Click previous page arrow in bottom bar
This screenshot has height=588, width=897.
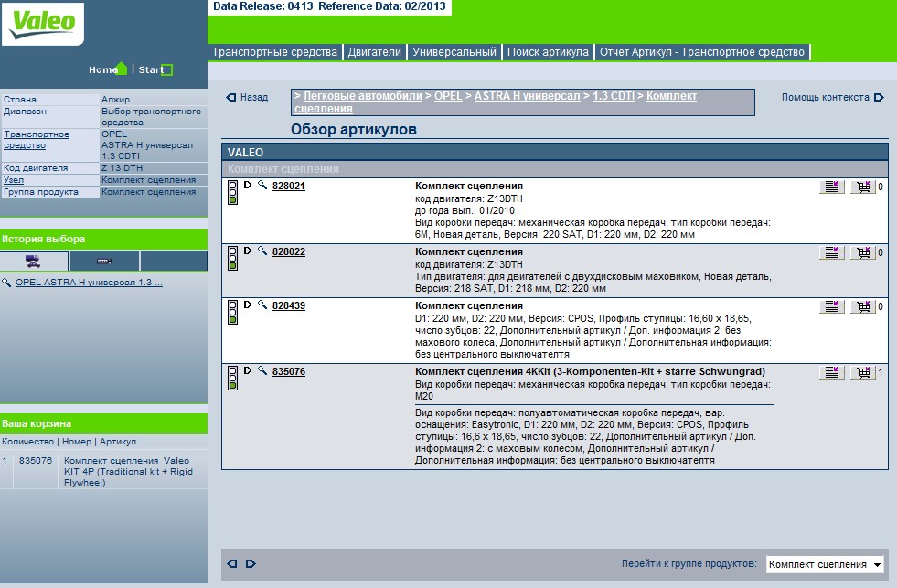[231, 564]
